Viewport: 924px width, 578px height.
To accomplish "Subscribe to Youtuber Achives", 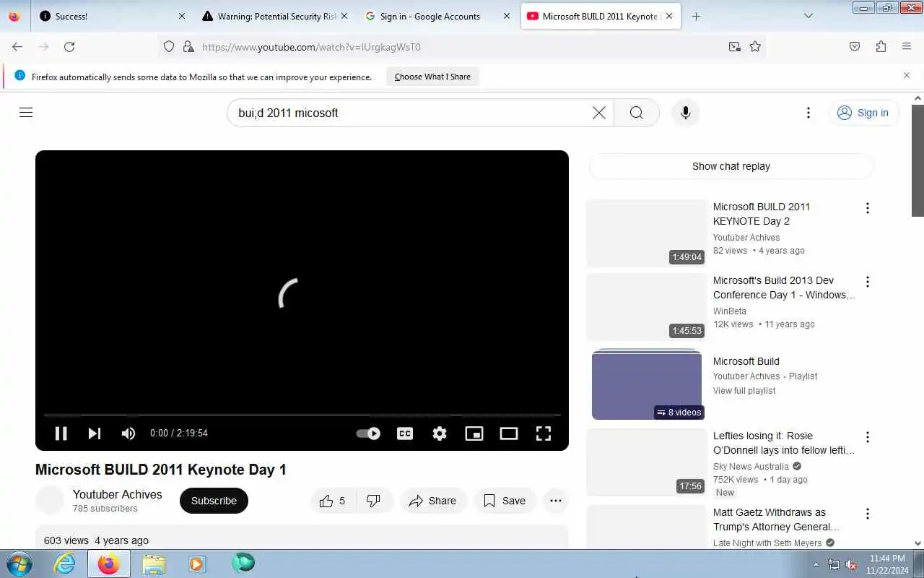I will (214, 501).
